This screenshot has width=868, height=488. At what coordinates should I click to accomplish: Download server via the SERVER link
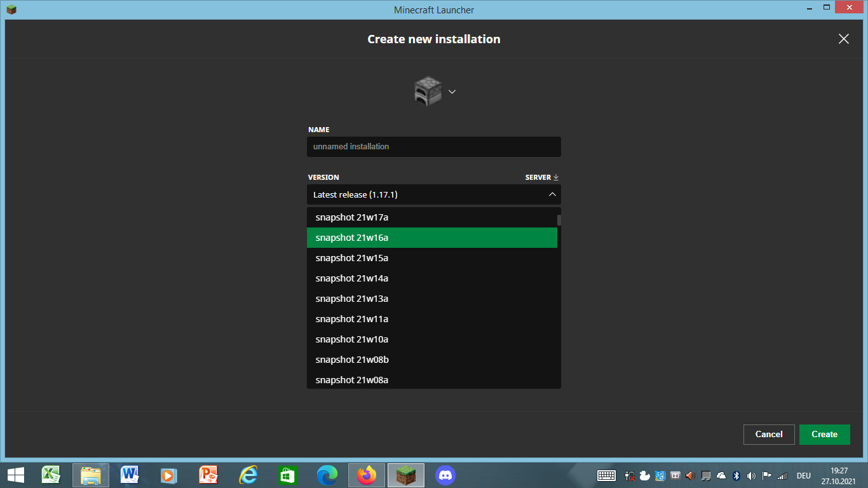[541, 177]
